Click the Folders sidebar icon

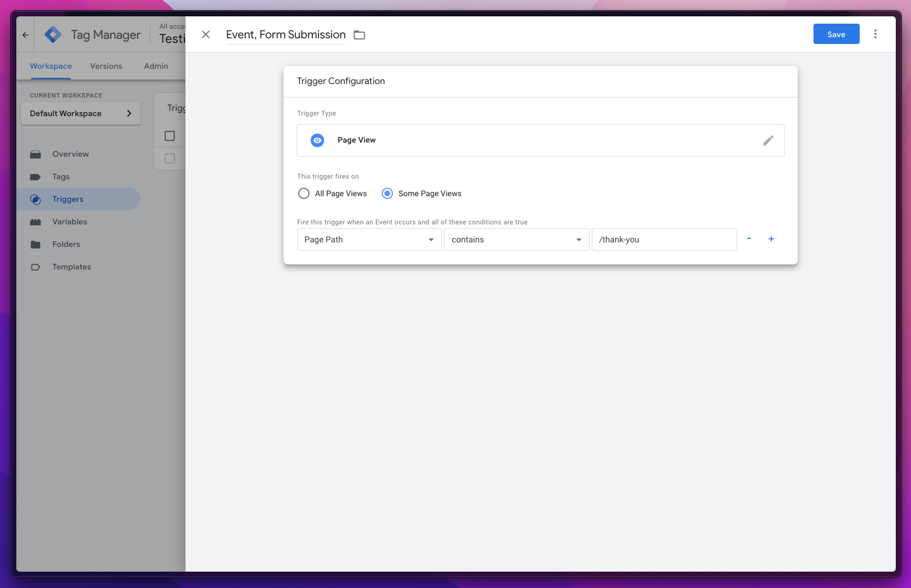coord(36,244)
